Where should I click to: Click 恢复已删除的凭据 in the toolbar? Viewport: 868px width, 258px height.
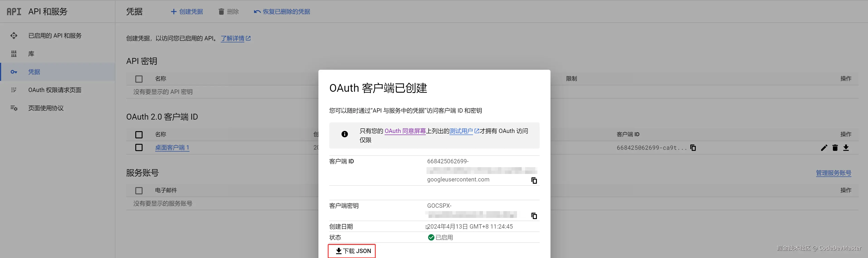282,12
